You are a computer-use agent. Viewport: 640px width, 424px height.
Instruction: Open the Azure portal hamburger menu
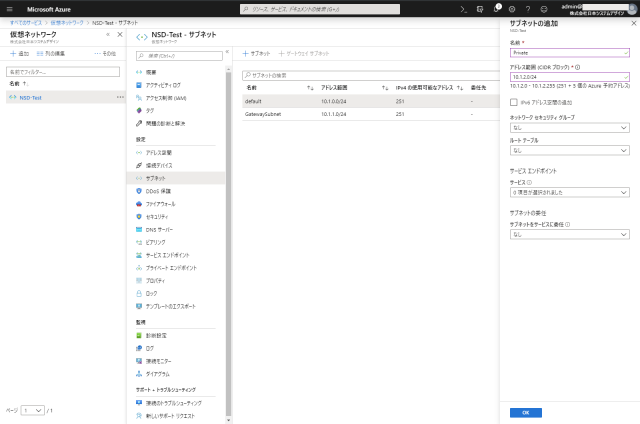click(9, 9)
